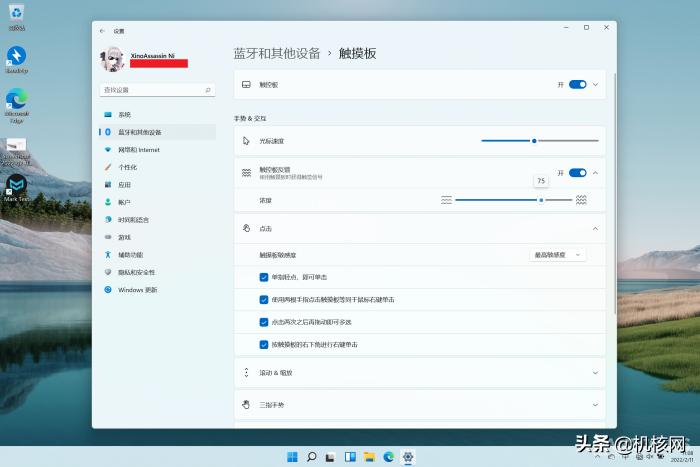The height and width of the screenshot is (467, 700).
Task: Select the 隐私和安全性 shield icon in sidebar
Action: click(x=108, y=272)
